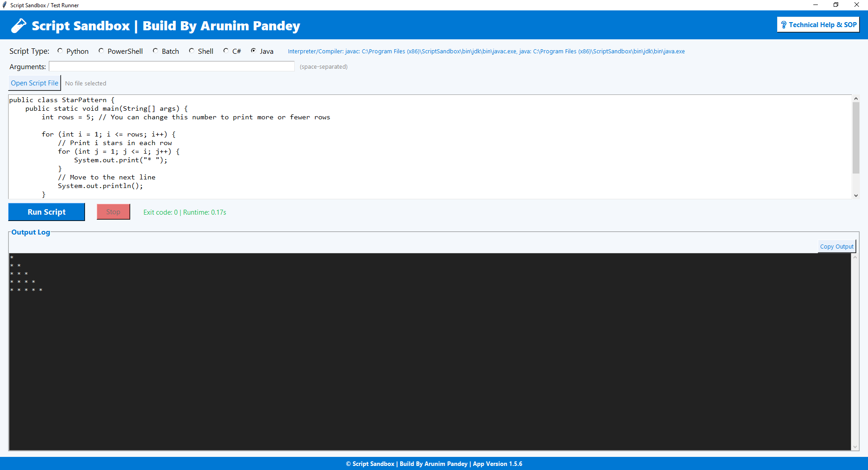Click the app icon in title bar
The width and height of the screenshot is (868, 470).
coord(5,5)
